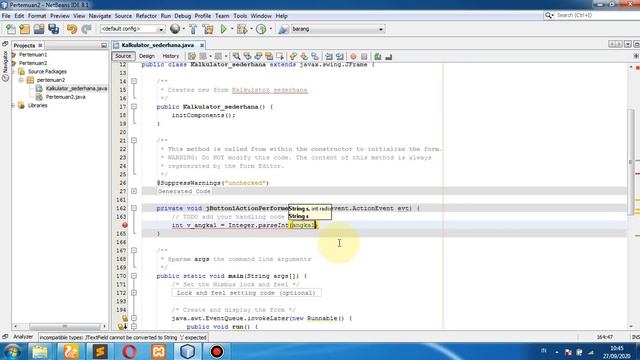The width and height of the screenshot is (640, 360).
Task: Click the Open Project toolbar icon
Action: (39, 29)
